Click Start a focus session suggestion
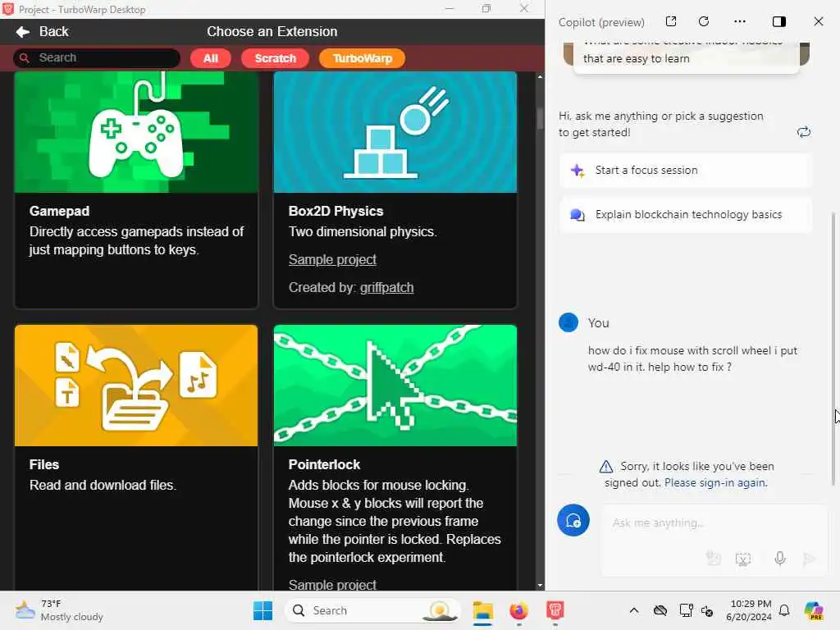The width and height of the screenshot is (840, 630). point(685,171)
